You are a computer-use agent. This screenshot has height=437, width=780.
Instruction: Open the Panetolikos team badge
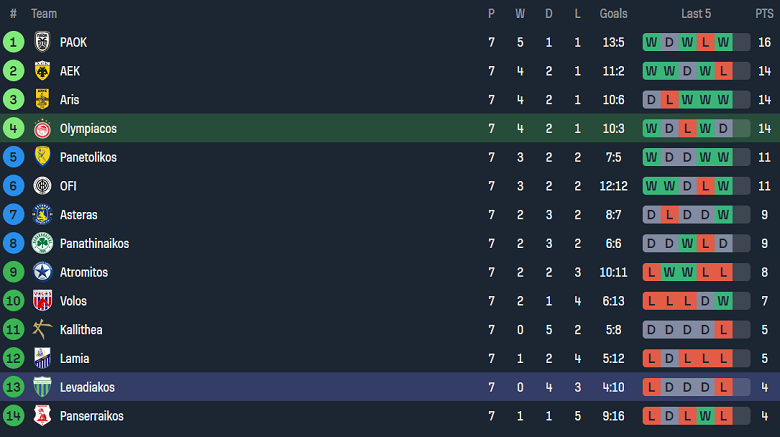tap(42, 157)
